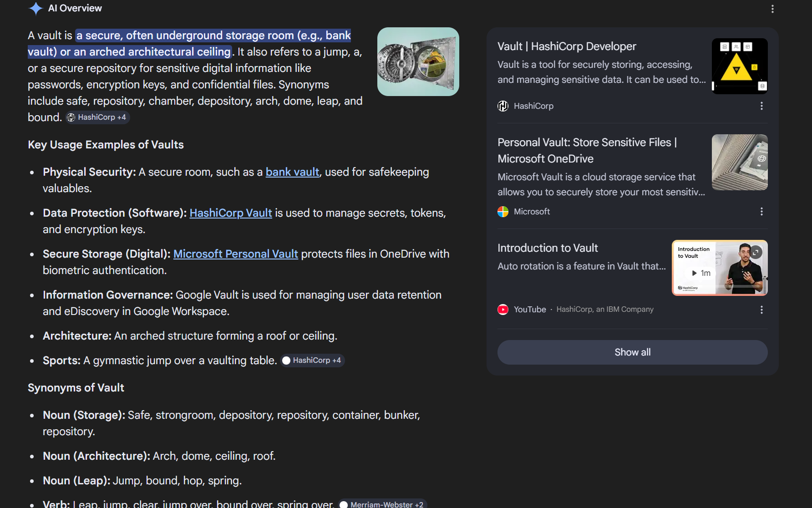Click the 'Noun (Architecture):' bullet label

96,456
